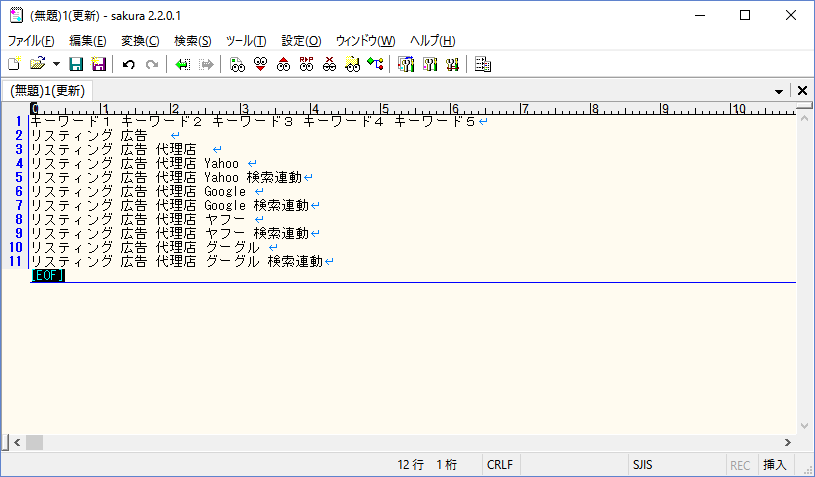Open a file with the folder icon

tap(37, 64)
